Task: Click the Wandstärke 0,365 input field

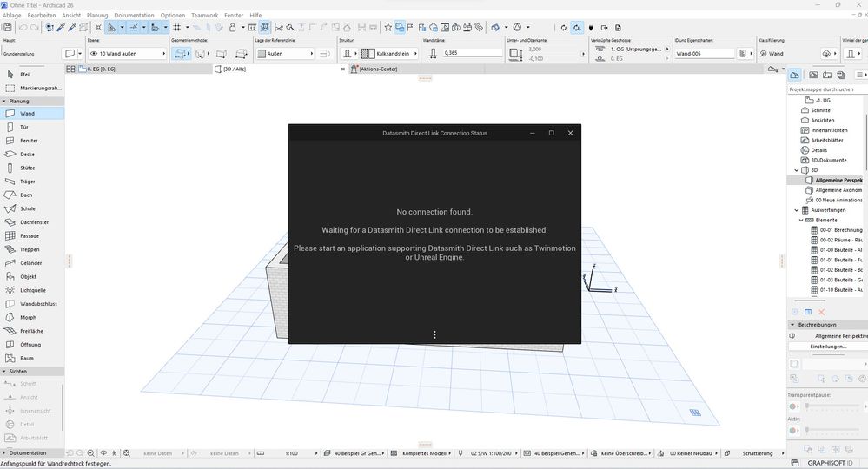Action: pos(472,53)
